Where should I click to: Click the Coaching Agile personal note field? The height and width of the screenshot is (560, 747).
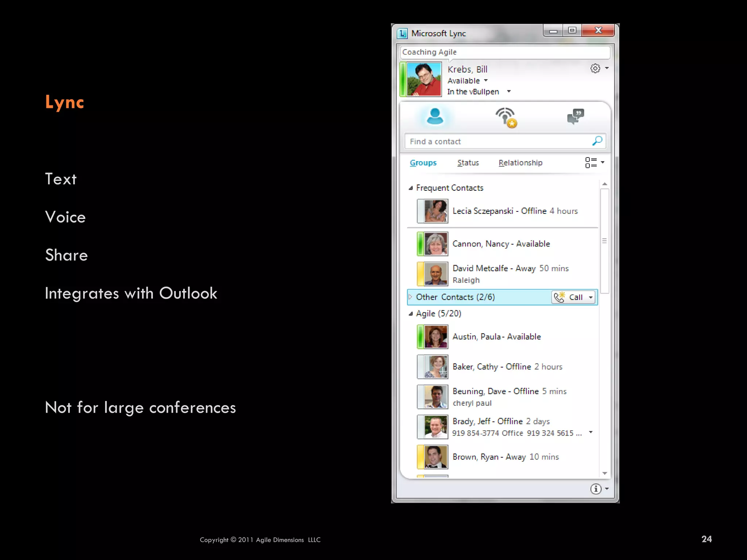coord(505,52)
